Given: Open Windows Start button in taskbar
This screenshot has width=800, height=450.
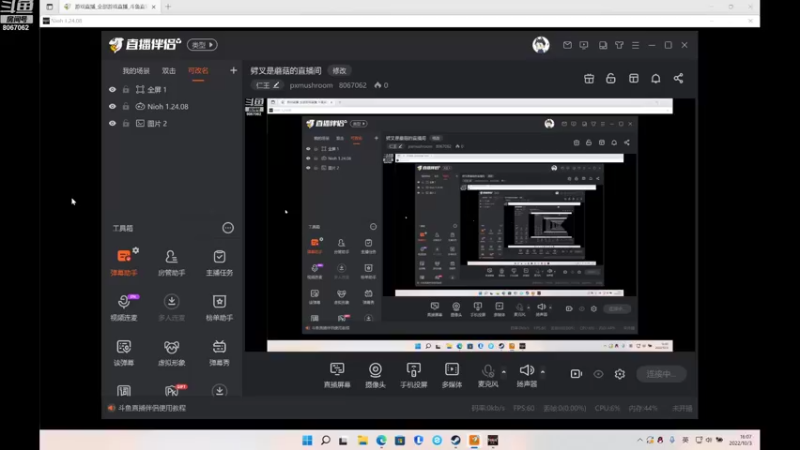Looking at the screenshot, I should click(x=307, y=440).
